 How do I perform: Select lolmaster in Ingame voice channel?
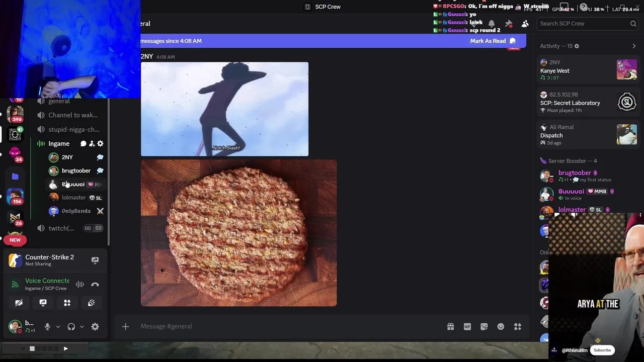(x=75, y=198)
